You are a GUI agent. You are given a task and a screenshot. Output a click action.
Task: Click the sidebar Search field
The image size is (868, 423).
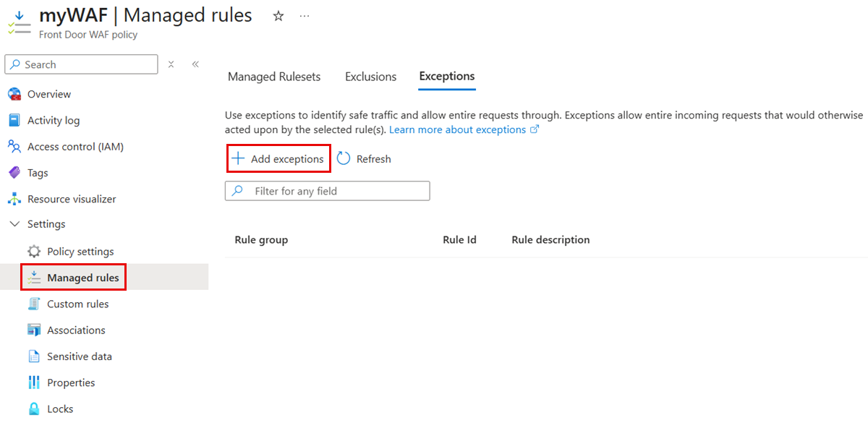point(81,64)
